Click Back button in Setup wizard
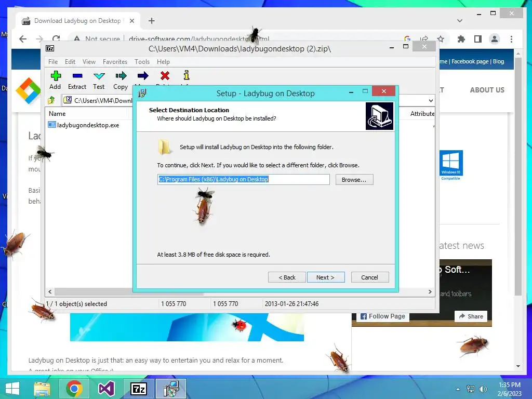The image size is (532, 399). point(287,277)
